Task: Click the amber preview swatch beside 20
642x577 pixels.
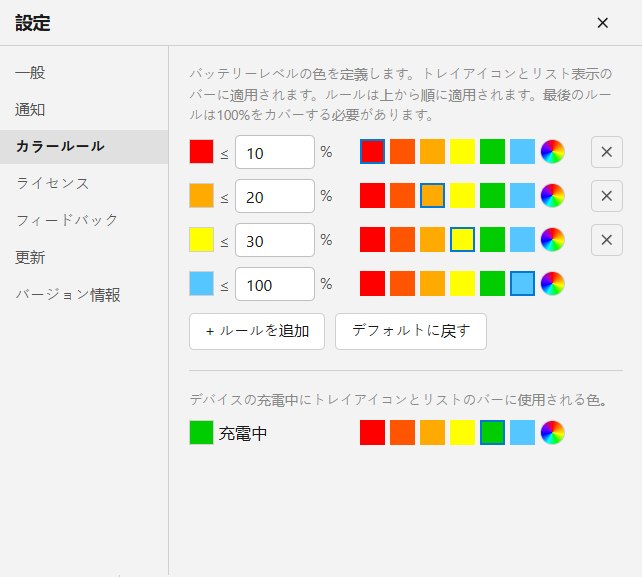Action: (201, 195)
